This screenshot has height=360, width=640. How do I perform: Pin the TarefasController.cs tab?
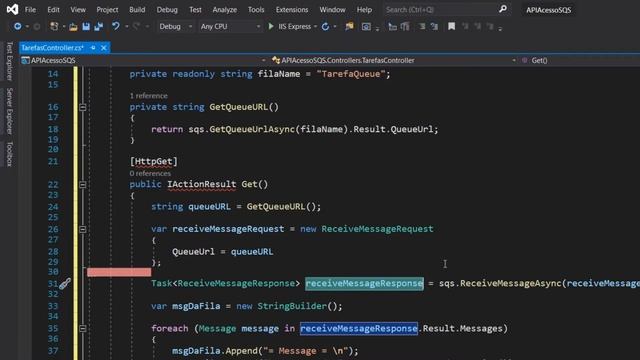click(93, 48)
